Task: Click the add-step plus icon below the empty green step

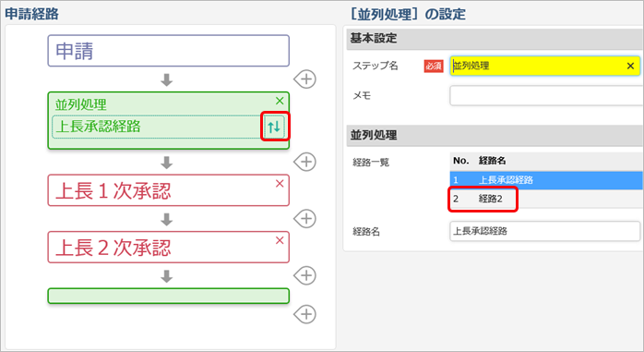Action: pos(305,314)
